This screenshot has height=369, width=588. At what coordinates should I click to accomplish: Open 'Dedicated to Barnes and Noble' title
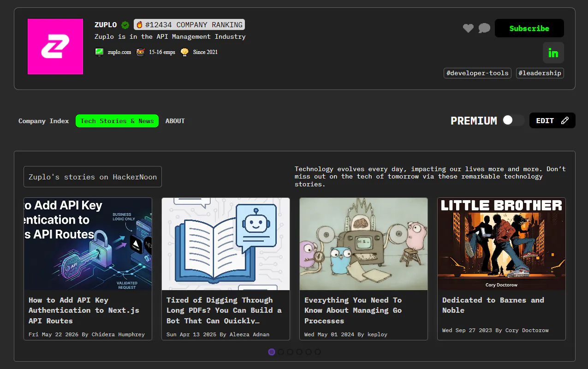(x=493, y=305)
